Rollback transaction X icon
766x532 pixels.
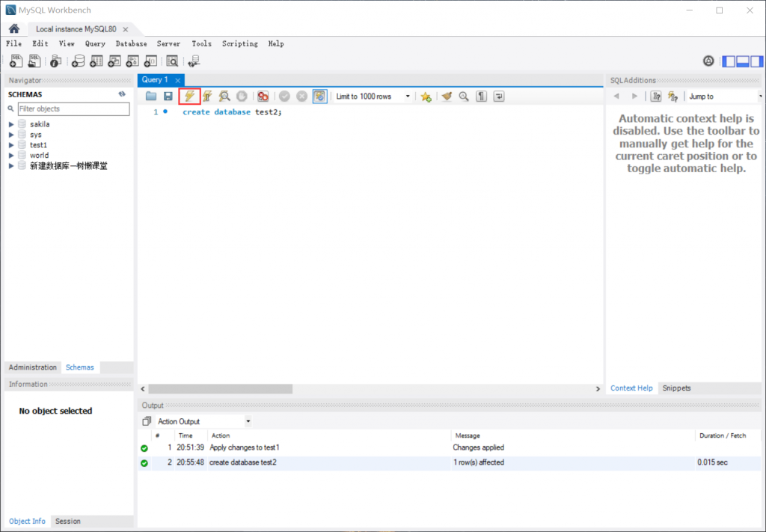(302, 97)
